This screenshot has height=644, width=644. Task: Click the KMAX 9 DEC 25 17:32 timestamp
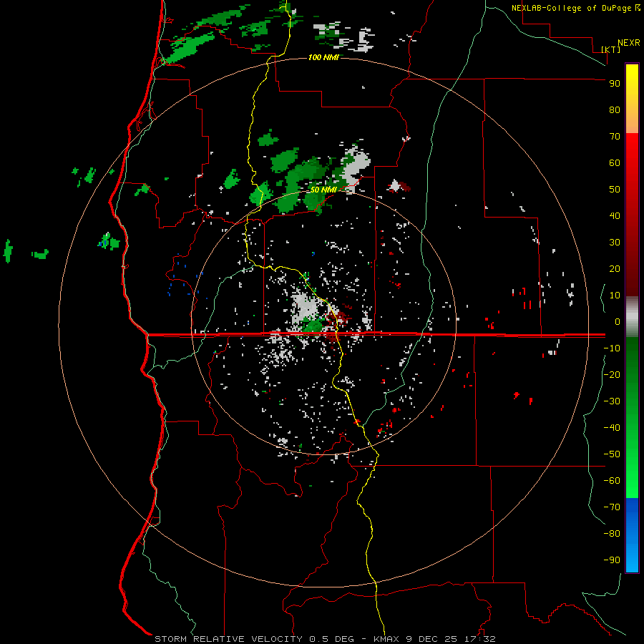434,639
